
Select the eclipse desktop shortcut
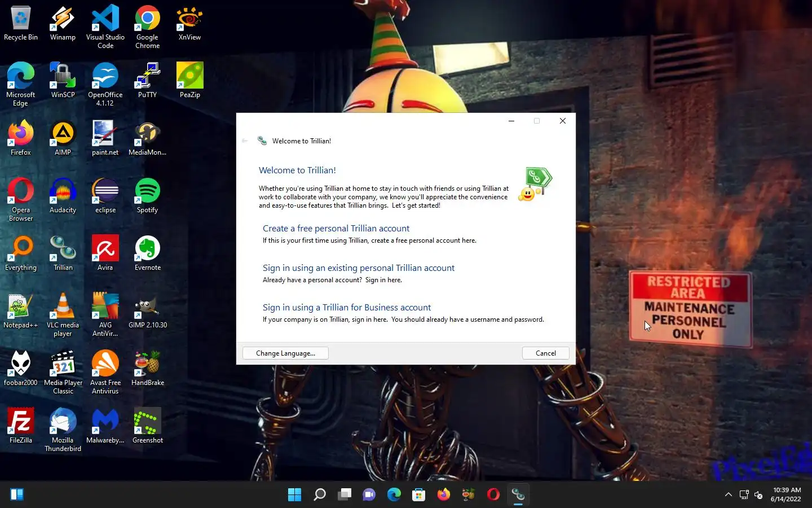tap(105, 196)
